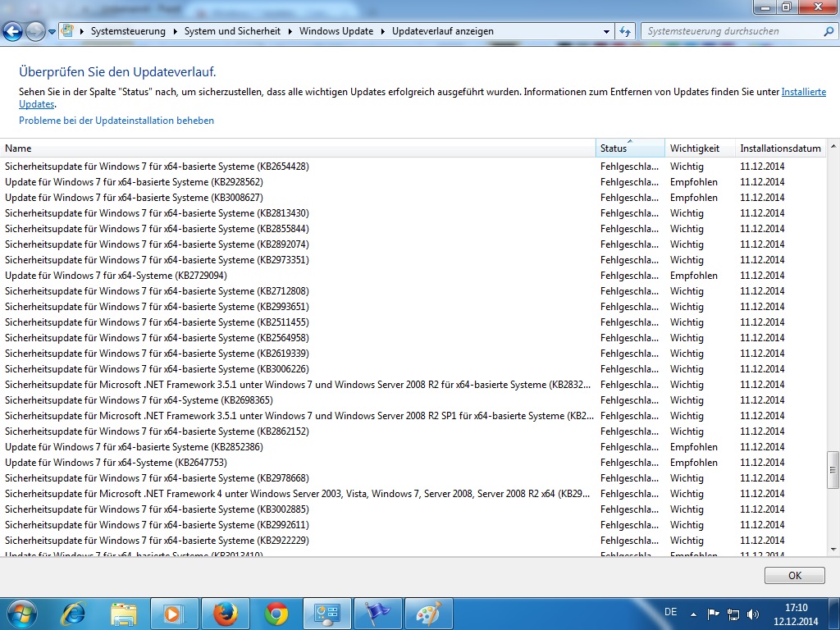
Task: Sort list by Name column header
Action: tap(298, 148)
